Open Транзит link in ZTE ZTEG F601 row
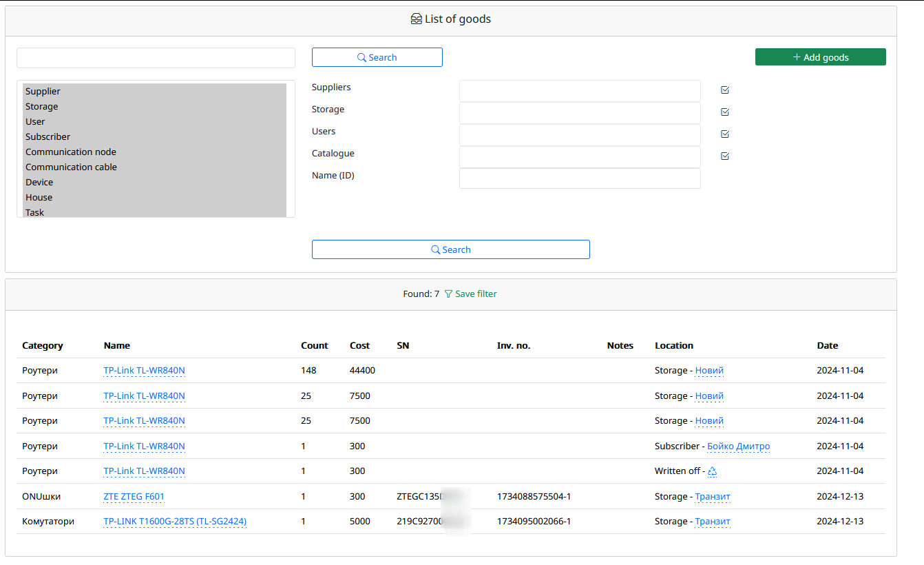The height and width of the screenshot is (565, 924). pos(713,497)
